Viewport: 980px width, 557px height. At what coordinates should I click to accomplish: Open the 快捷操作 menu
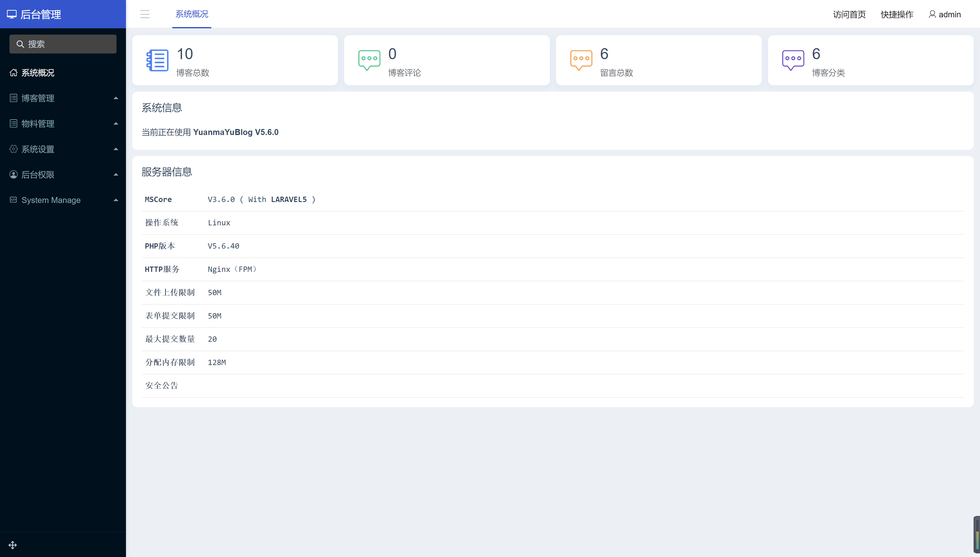point(897,14)
